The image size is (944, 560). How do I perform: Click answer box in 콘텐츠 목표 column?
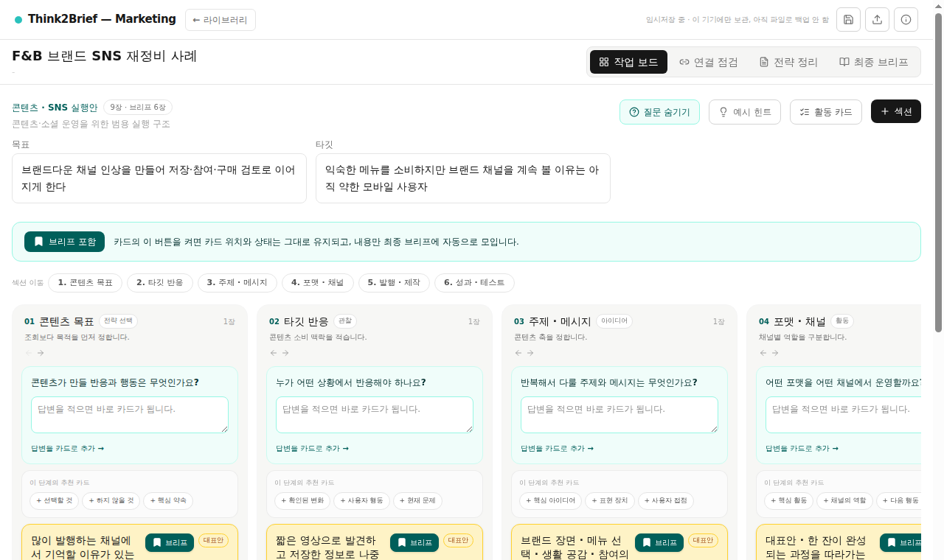pyautogui.click(x=130, y=415)
